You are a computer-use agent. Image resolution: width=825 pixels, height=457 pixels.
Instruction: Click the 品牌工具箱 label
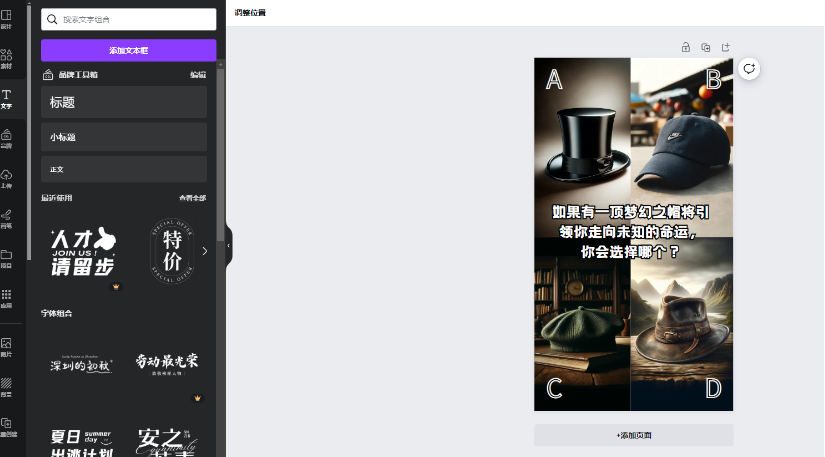[78, 75]
